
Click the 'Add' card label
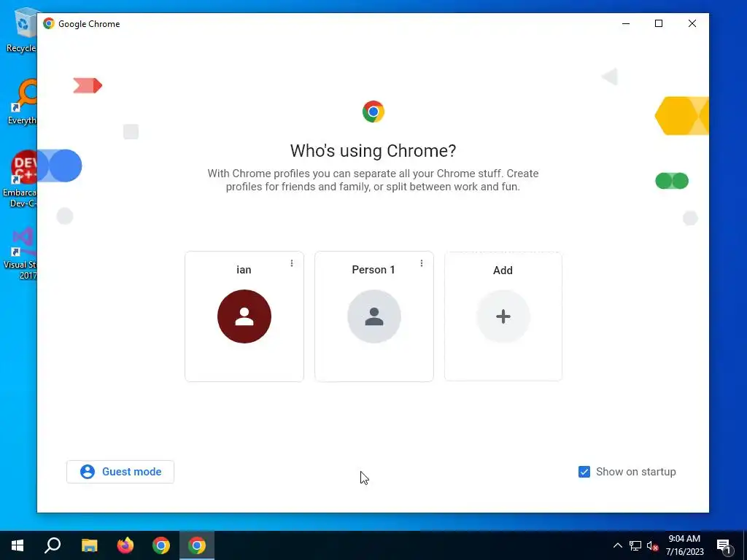[503, 271]
